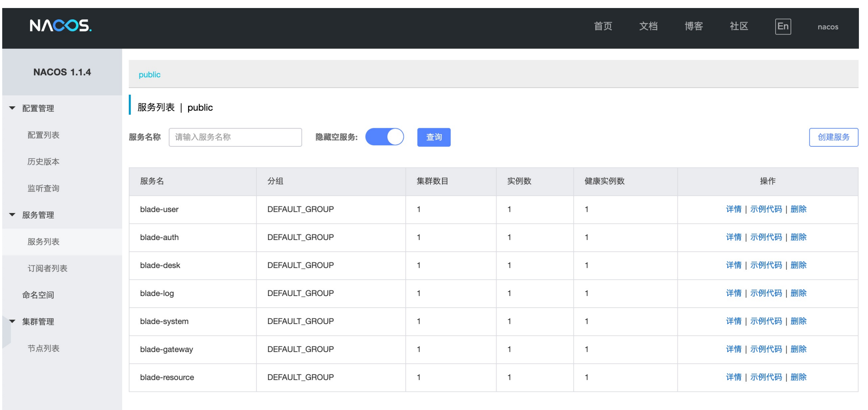Open 示例代码 for blade-auth

point(766,237)
